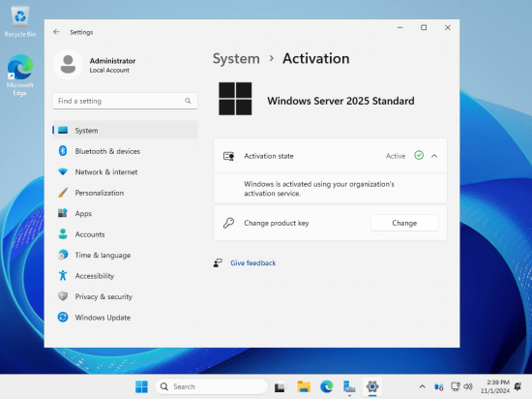This screenshot has height=399, width=532.
Task: Open the clock showing 2:39 PM
Action: [x=495, y=386]
